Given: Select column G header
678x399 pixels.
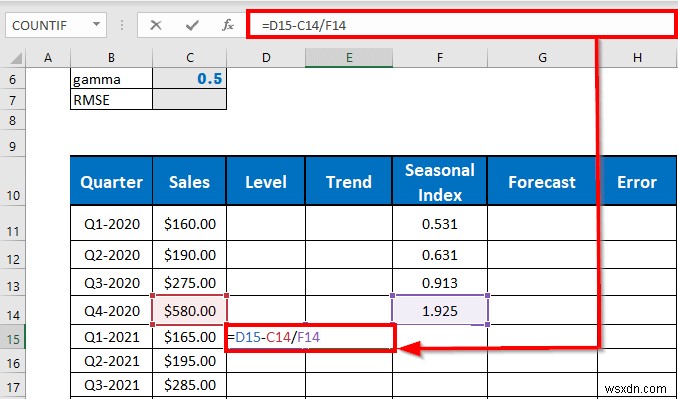Looking at the screenshot, I should tap(542, 58).
